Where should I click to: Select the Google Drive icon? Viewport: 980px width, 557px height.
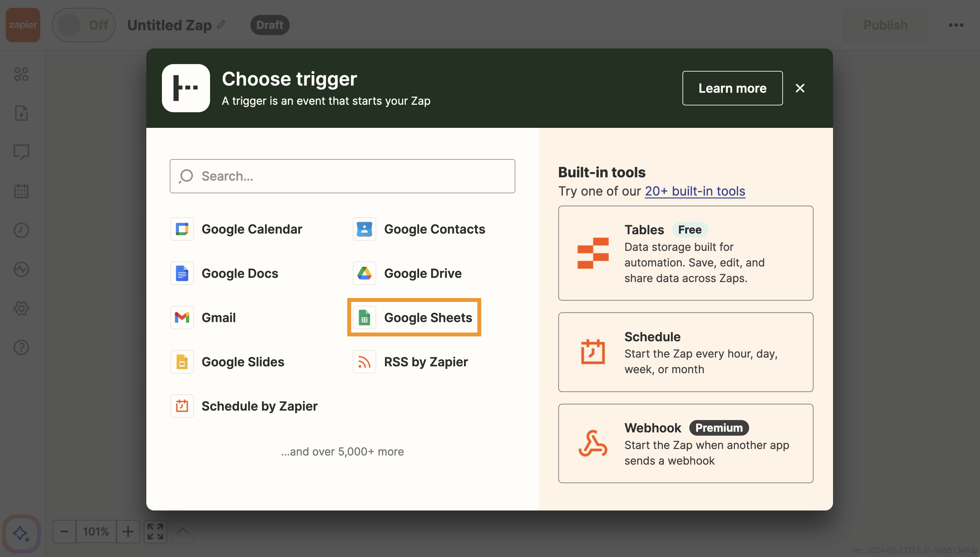364,273
